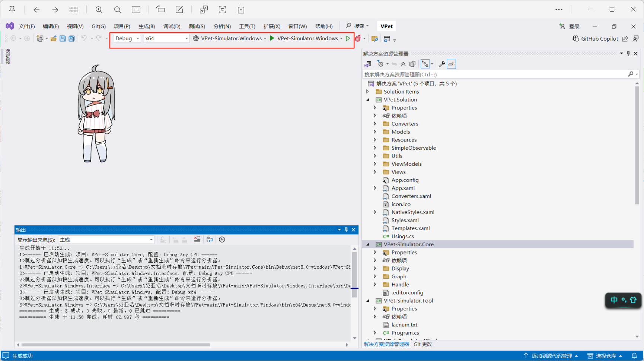Image resolution: width=644 pixels, height=361 pixels.
Task: Open the output source dropdown showing 生成
Action: (x=106, y=240)
